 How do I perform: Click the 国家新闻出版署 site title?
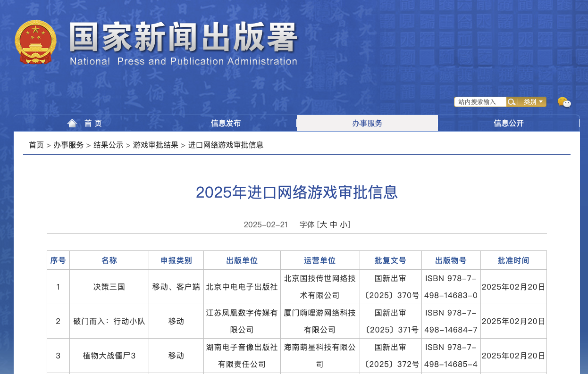point(184,37)
